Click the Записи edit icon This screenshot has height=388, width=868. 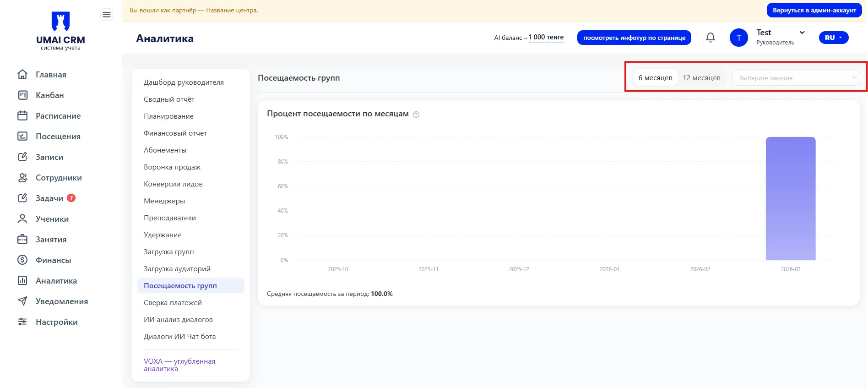point(22,157)
